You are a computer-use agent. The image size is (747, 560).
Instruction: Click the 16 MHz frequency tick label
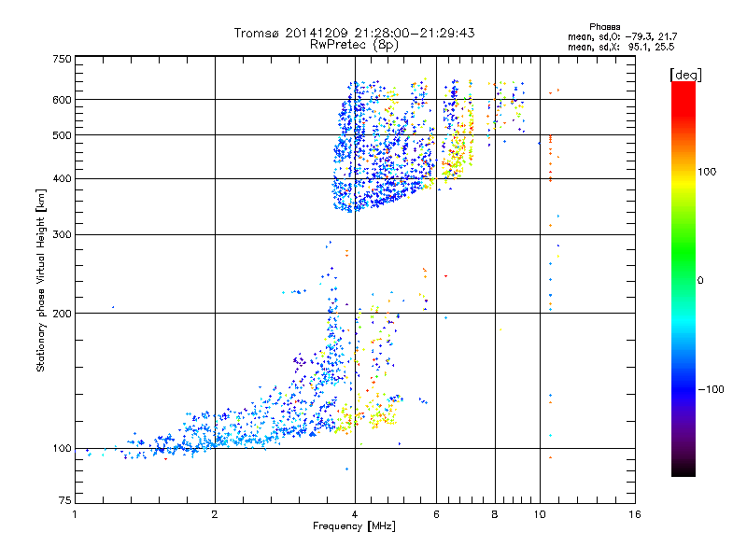pyautogui.click(x=635, y=514)
